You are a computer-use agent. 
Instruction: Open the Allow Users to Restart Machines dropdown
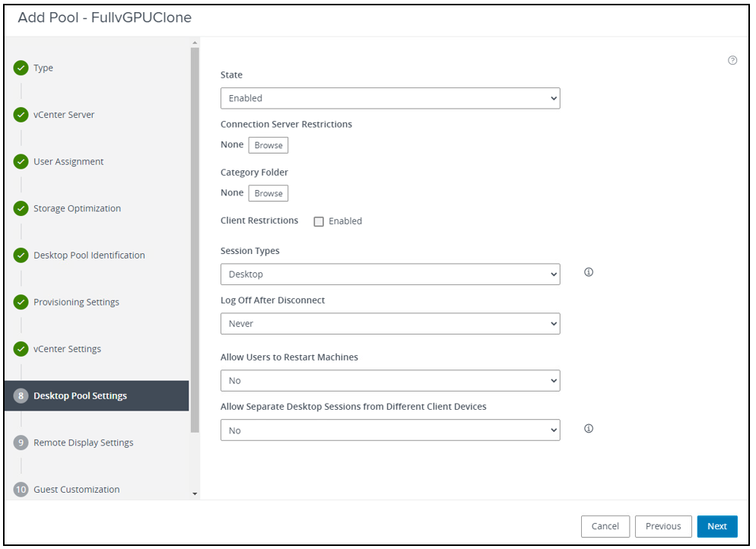pyautogui.click(x=389, y=380)
